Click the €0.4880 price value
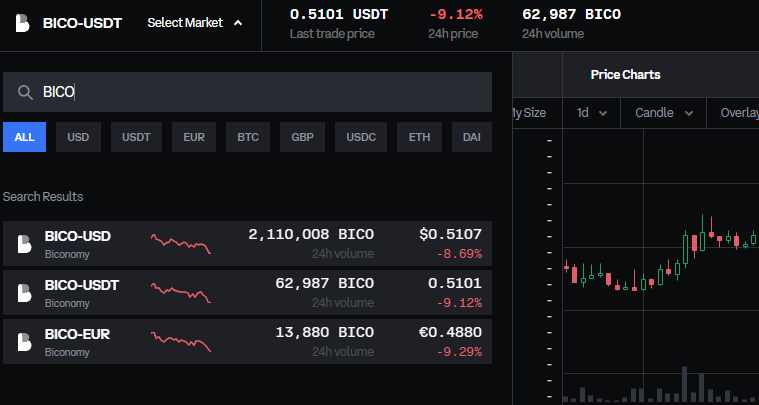 [x=451, y=332]
